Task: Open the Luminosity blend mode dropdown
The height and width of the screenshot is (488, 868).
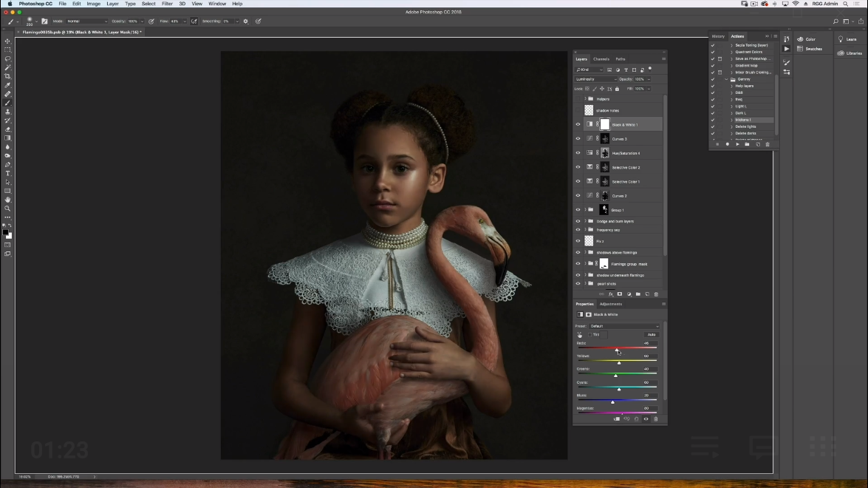Action: (595, 79)
